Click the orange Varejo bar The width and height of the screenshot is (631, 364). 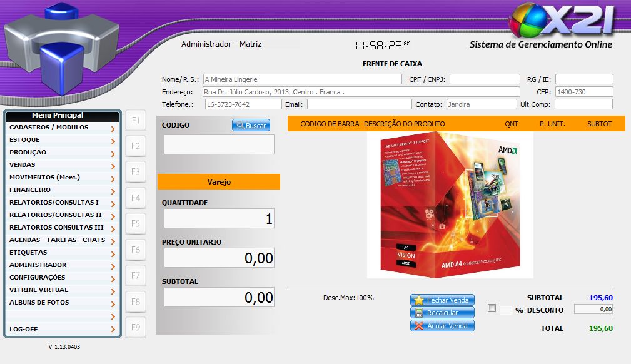(219, 182)
